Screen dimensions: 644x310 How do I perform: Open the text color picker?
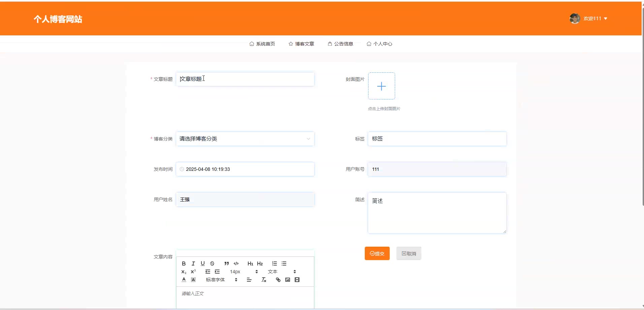tap(184, 280)
